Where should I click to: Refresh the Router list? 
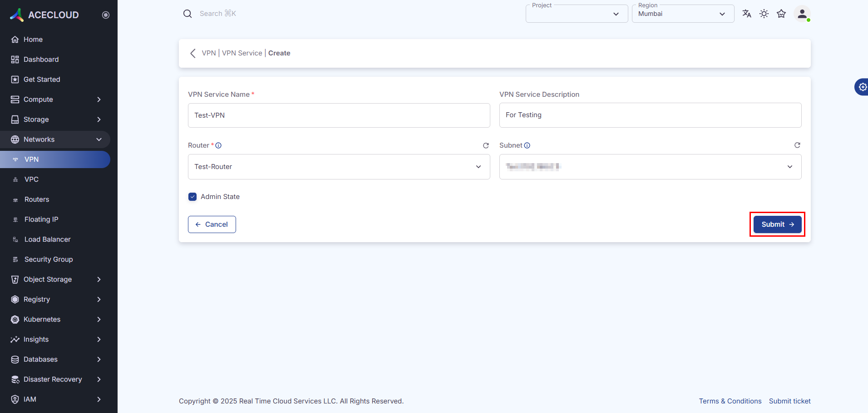click(486, 145)
